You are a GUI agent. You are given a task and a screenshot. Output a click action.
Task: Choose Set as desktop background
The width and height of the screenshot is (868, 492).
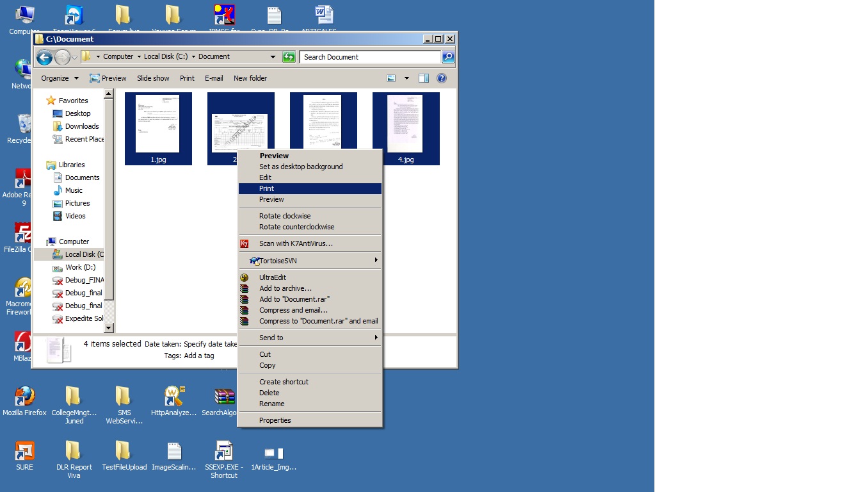(310, 167)
